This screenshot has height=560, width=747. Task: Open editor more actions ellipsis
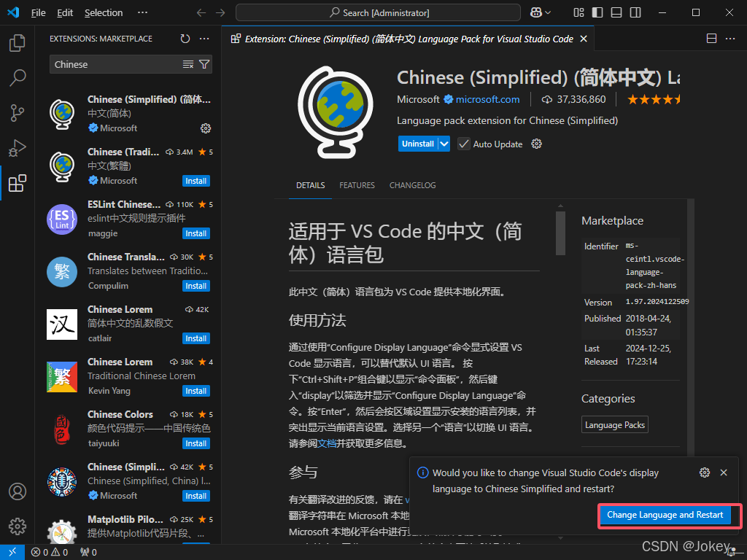tap(730, 39)
